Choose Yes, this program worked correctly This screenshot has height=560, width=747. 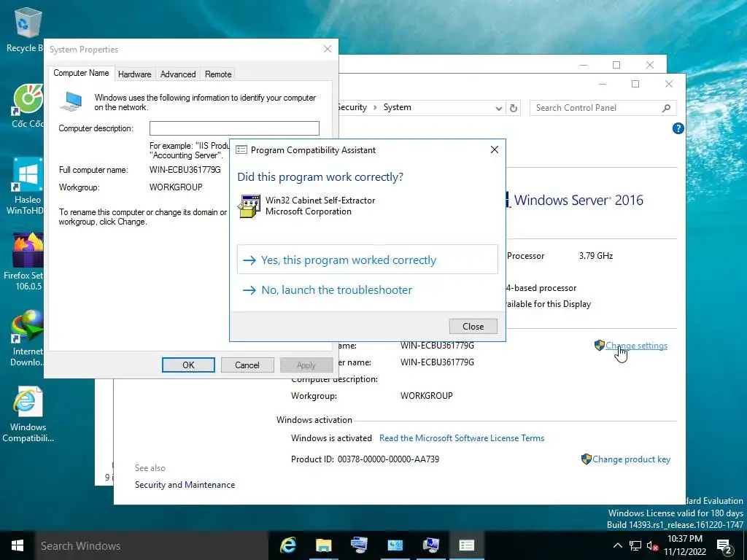coord(368,260)
